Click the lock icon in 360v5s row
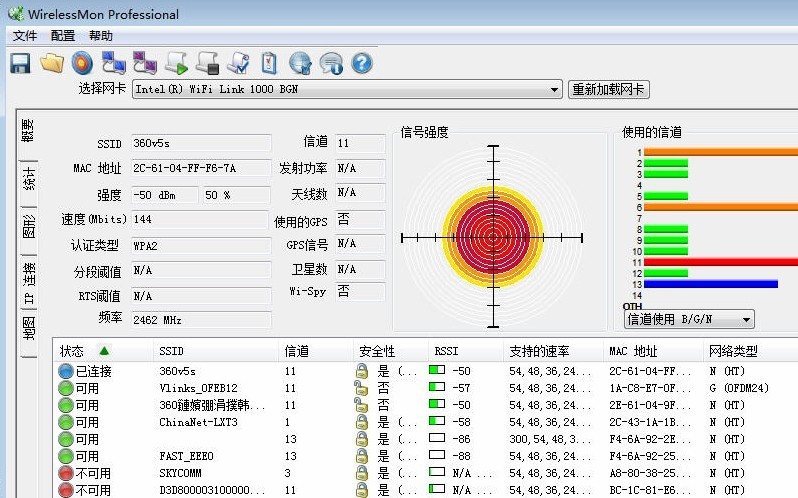Viewport: 798px width, 498px height. point(361,371)
